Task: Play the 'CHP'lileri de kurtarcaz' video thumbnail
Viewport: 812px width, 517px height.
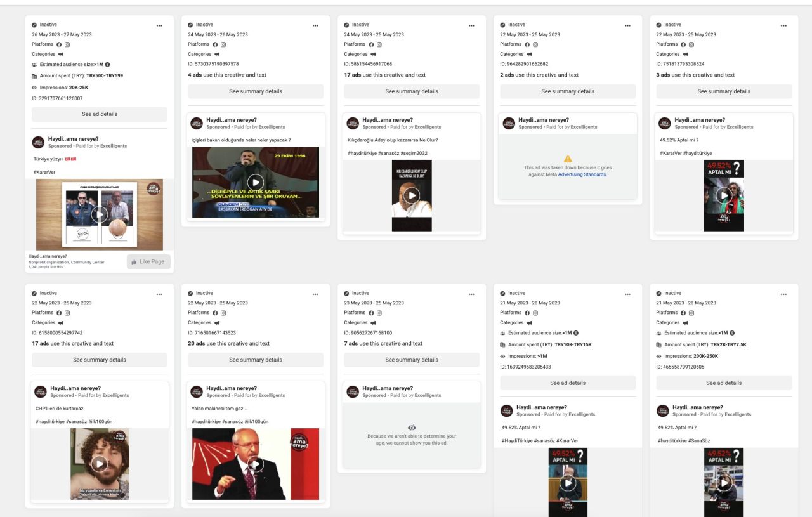Action: (x=100, y=464)
